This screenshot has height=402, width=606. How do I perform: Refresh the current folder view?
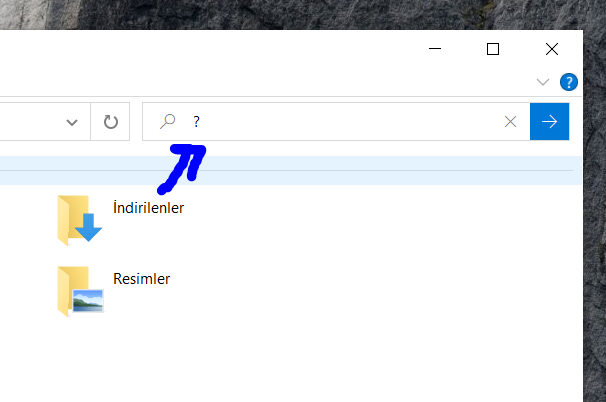tap(111, 122)
